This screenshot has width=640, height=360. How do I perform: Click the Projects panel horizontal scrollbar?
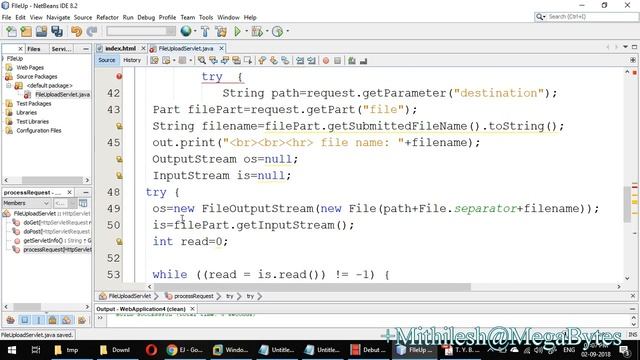47,180
